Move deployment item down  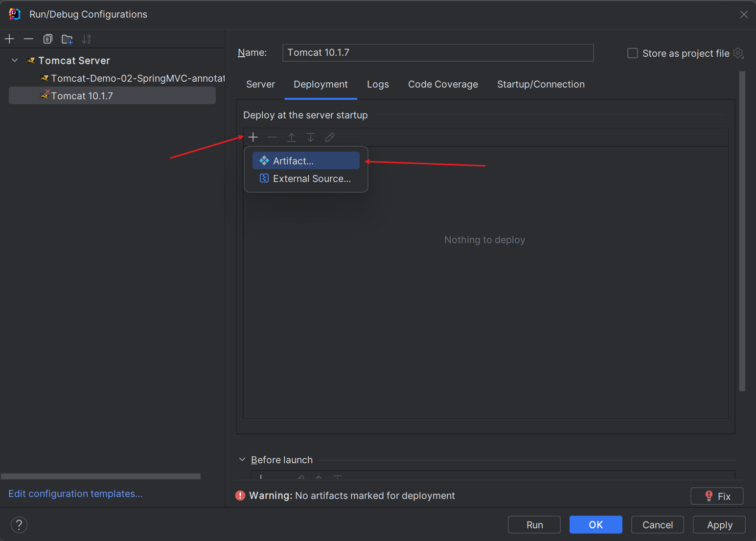pos(310,137)
